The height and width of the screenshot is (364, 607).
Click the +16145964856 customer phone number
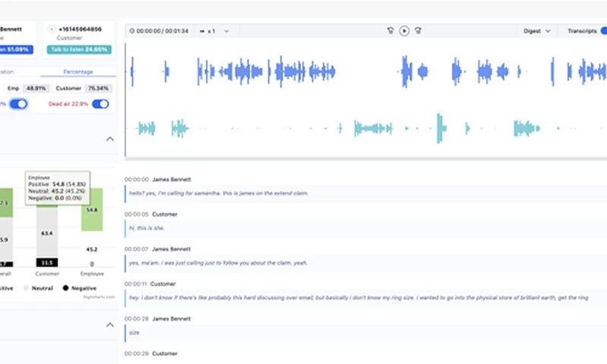pyautogui.click(x=80, y=29)
